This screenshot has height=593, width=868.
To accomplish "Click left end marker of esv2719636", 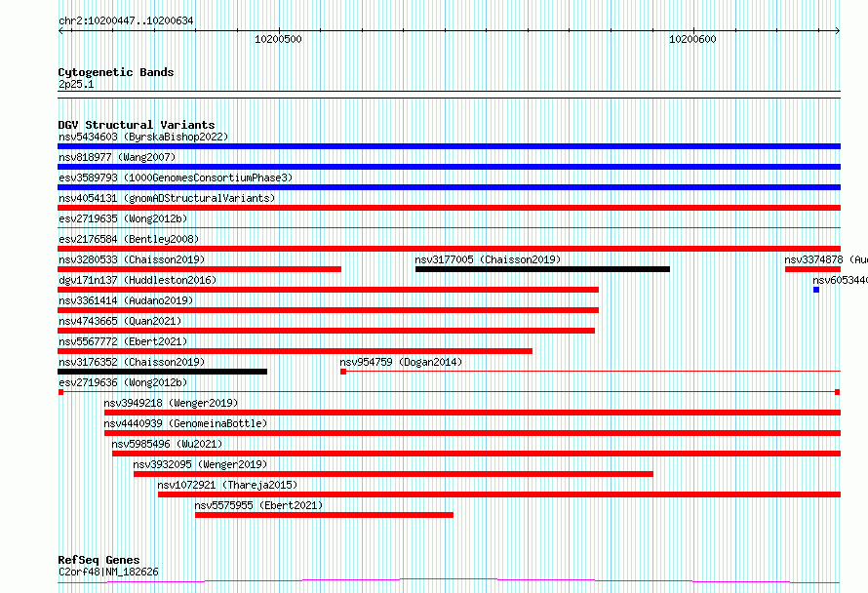I will click(60, 392).
